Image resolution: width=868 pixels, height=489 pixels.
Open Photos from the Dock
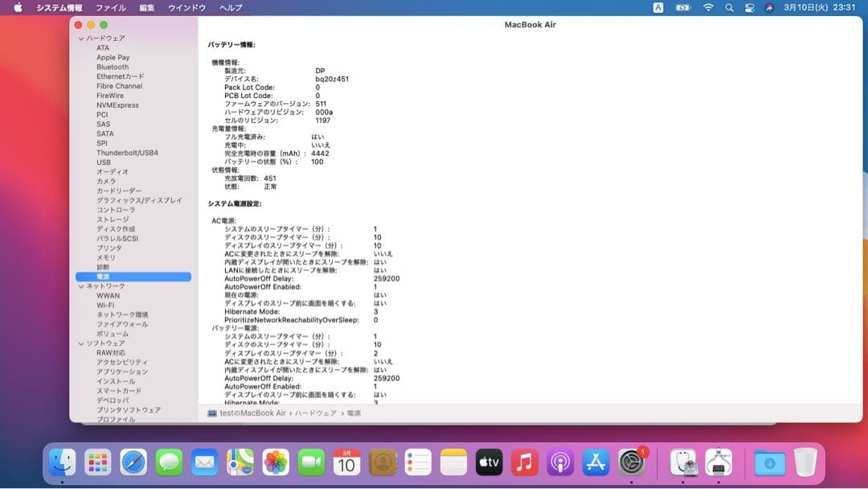click(274, 462)
